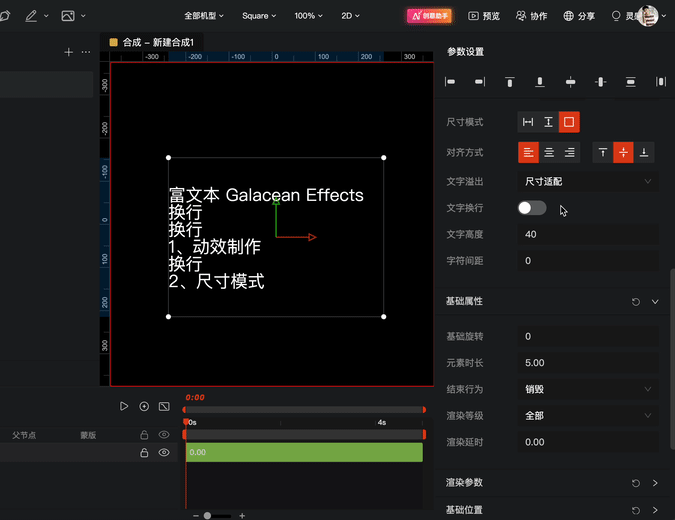Set 尺寸模式 to auto width

pyautogui.click(x=528, y=122)
